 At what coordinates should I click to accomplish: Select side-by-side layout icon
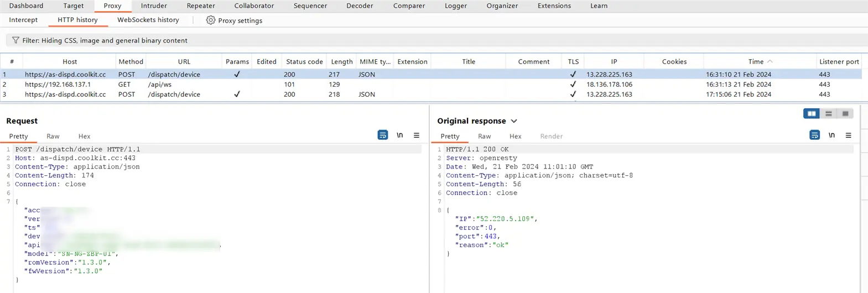click(x=812, y=113)
